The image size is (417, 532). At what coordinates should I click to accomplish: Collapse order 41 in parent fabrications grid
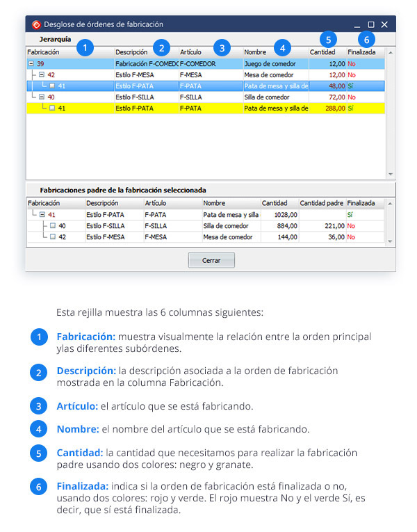point(42,215)
